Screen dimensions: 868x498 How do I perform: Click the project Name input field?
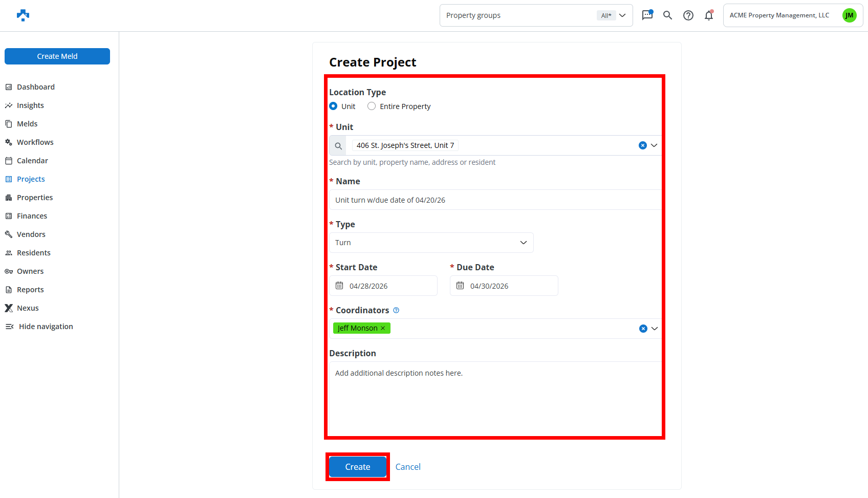[x=495, y=200]
